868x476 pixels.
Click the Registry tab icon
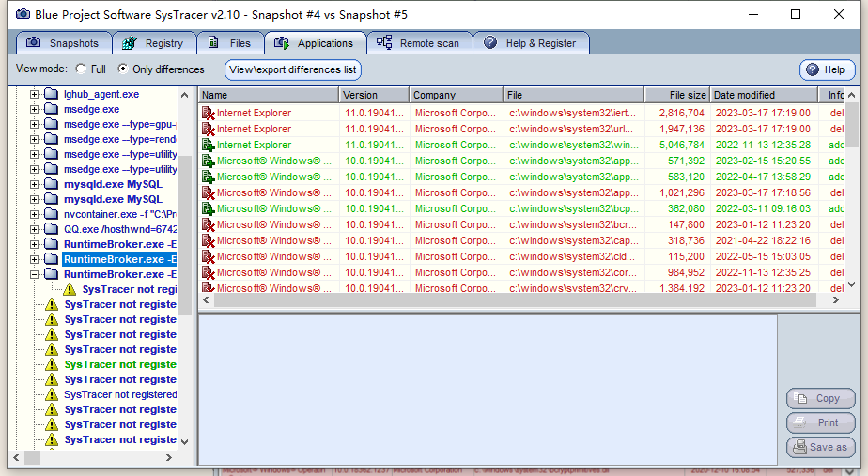tap(130, 42)
